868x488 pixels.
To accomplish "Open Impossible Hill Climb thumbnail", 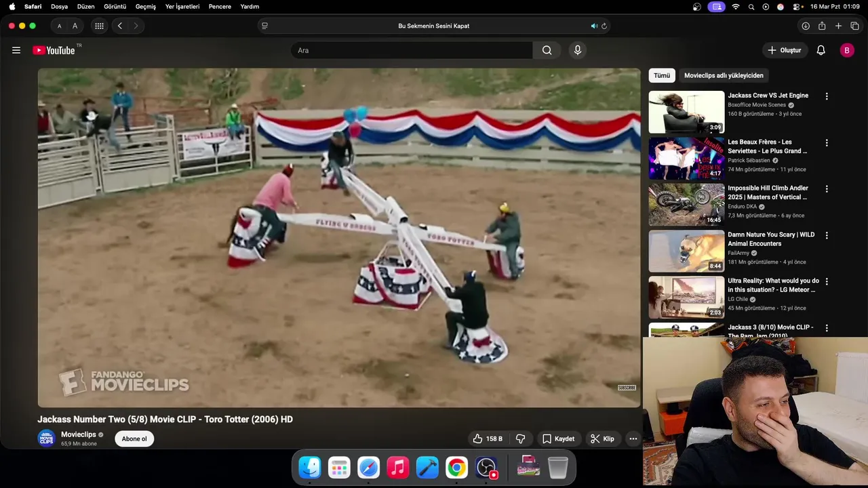I will [x=686, y=205].
